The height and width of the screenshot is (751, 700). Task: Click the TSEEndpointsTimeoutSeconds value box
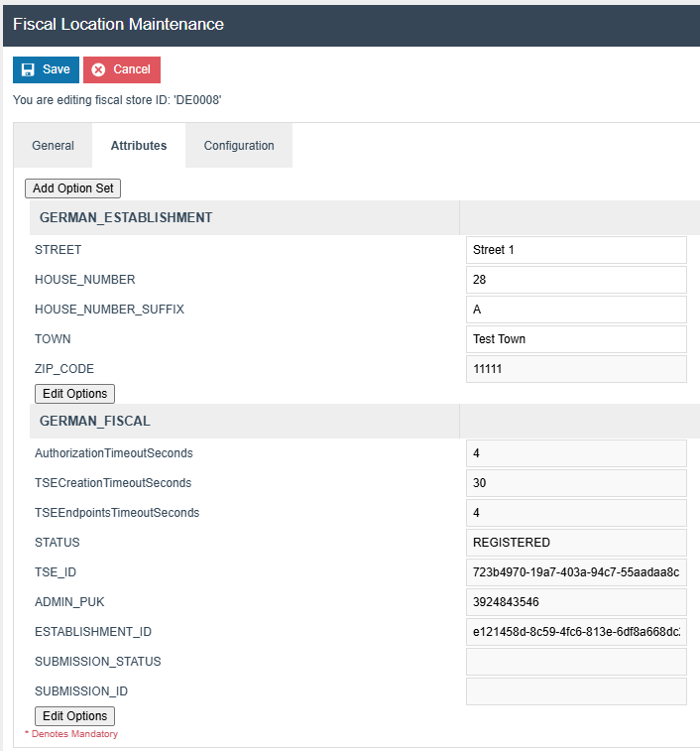click(576, 513)
